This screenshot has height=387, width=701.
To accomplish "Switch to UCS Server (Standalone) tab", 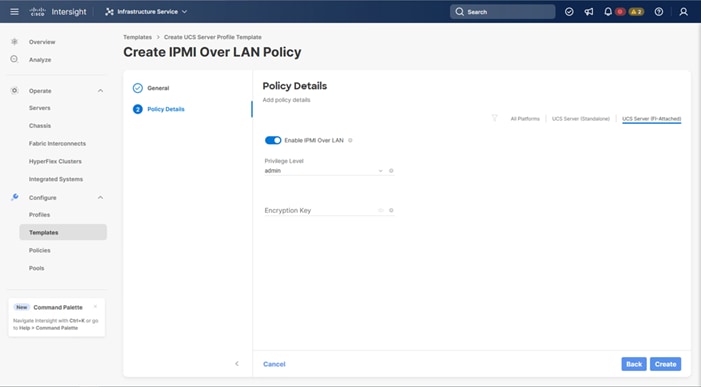I will coord(581,119).
